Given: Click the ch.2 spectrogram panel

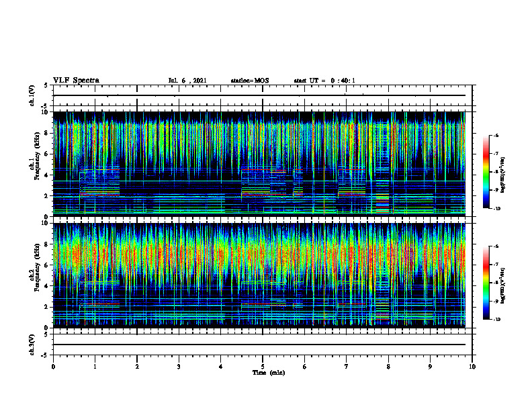Looking at the screenshot, I should (259, 275).
